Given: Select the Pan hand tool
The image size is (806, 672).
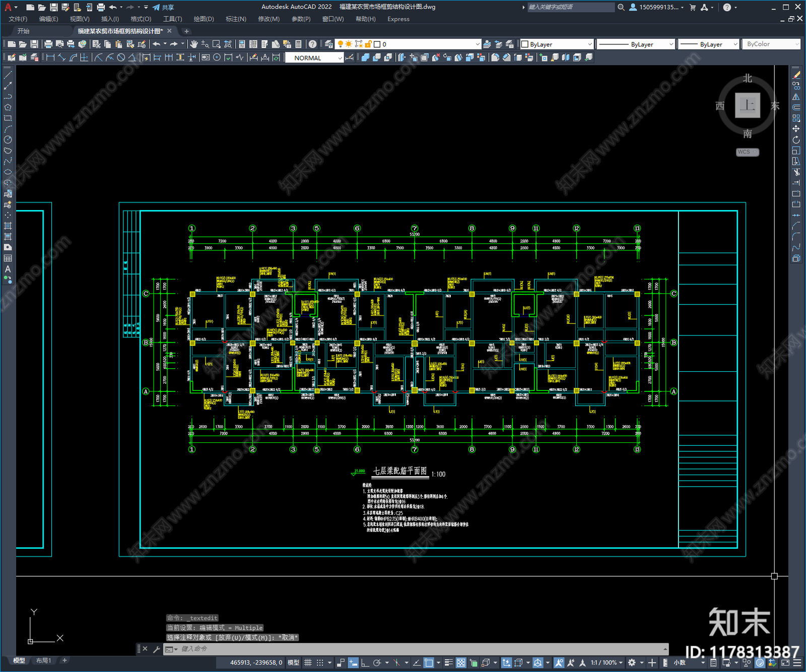Looking at the screenshot, I should (193, 44).
